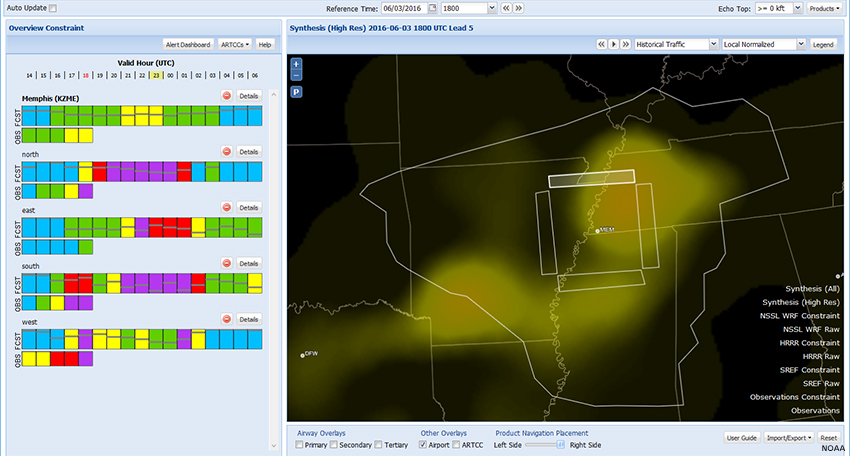
Task: Select HRRR Raw product
Action: point(821,357)
